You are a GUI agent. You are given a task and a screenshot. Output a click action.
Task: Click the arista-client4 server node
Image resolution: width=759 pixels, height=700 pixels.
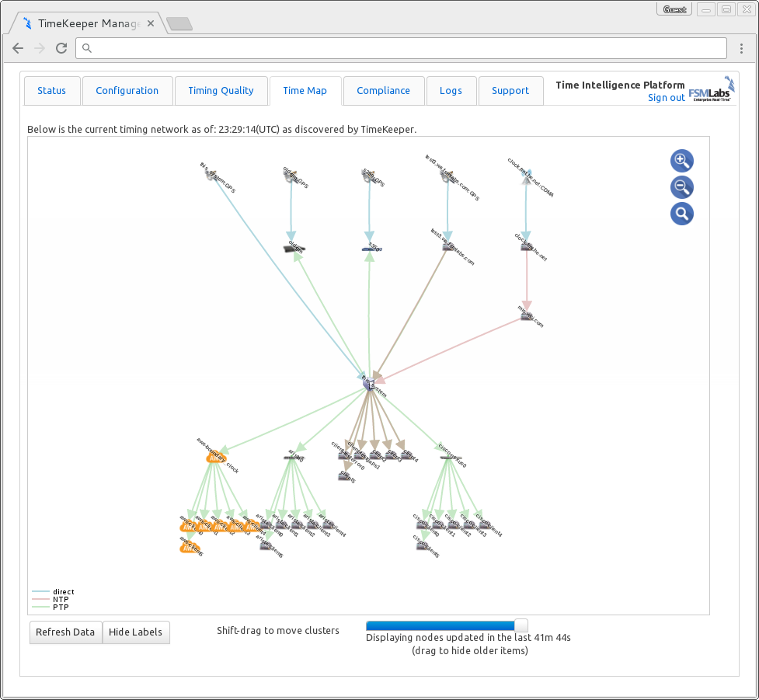click(x=328, y=524)
